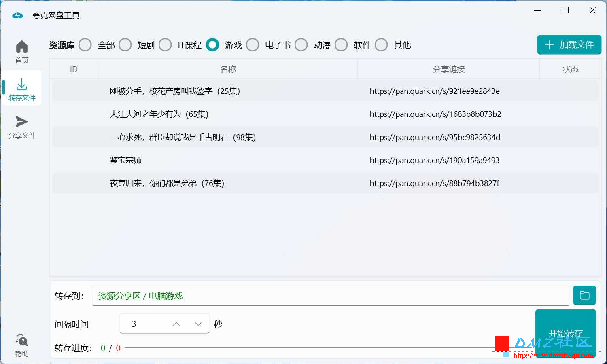Select the 短剧 category radio button
The image size is (607, 364).
coord(125,45)
